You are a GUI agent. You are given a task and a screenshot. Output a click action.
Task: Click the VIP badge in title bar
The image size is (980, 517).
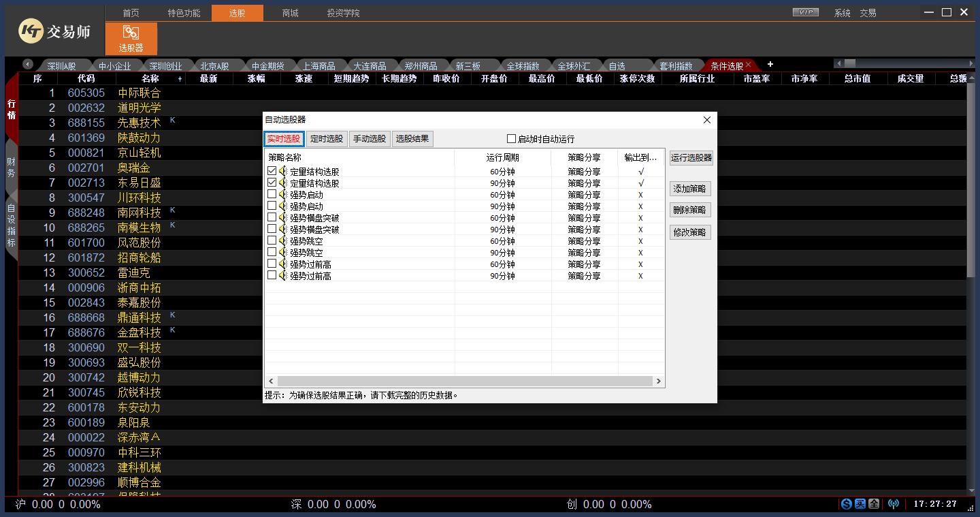[x=806, y=12]
